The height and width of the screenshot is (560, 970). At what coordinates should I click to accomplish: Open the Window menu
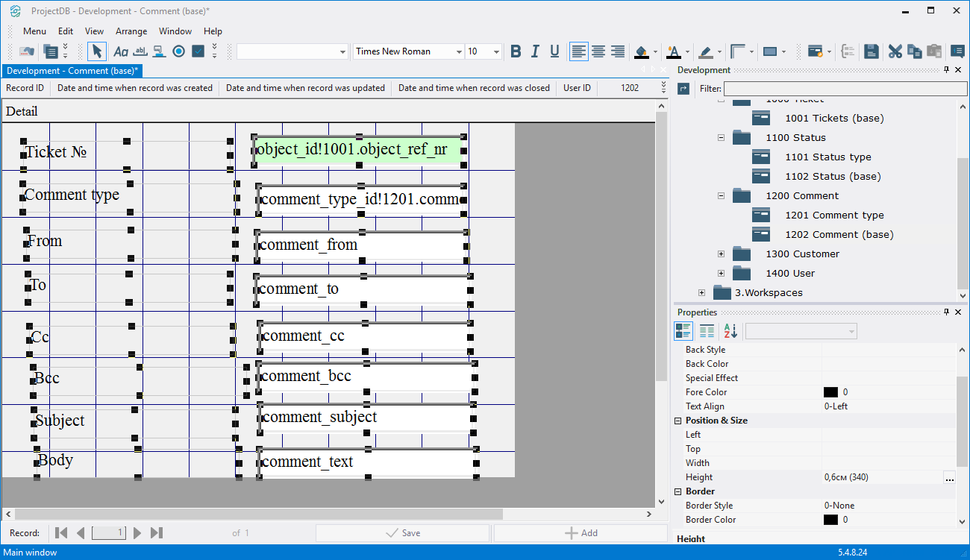tap(175, 31)
